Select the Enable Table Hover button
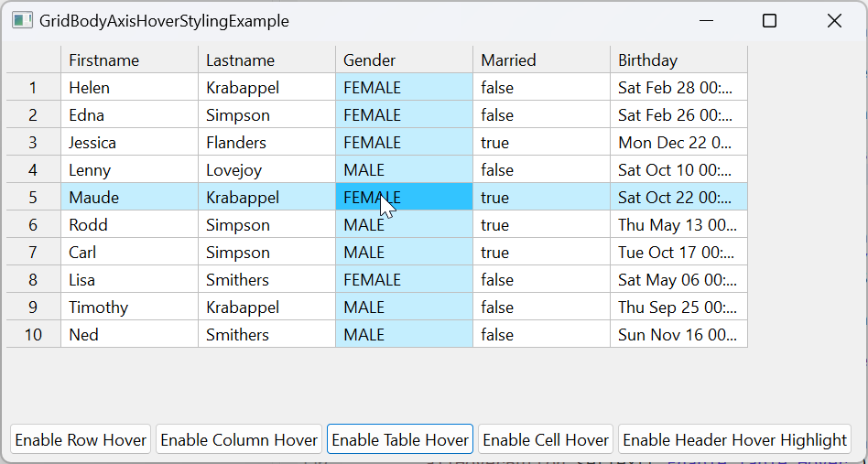The height and width of the screenshot is (464, 868). (x=400, y=439)
